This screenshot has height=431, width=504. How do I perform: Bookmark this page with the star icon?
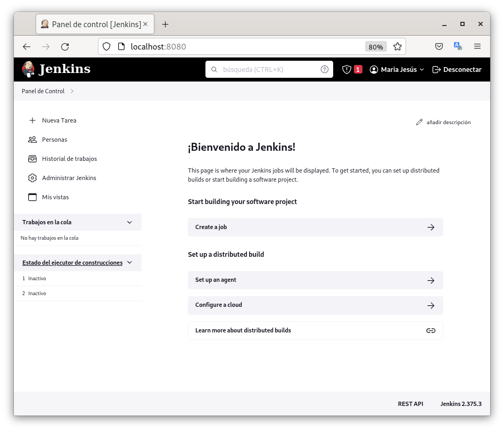point(397,47)
